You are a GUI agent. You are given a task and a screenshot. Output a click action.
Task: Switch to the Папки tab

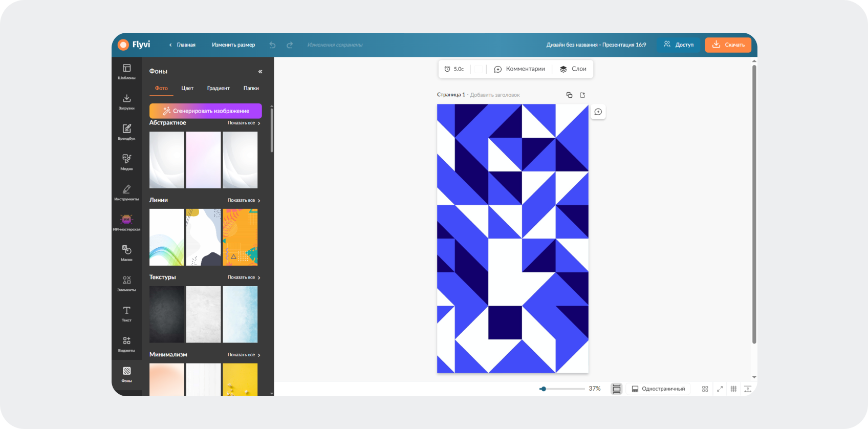tap(251, 88)
